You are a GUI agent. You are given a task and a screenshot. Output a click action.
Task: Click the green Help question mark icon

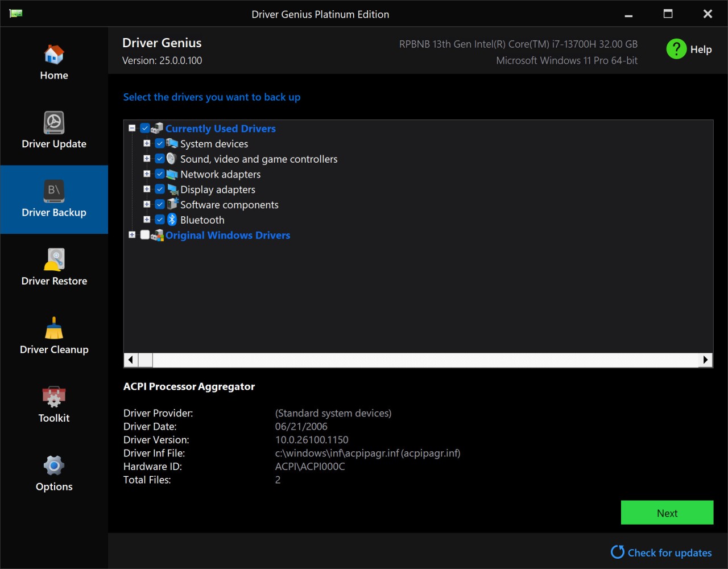676,49
